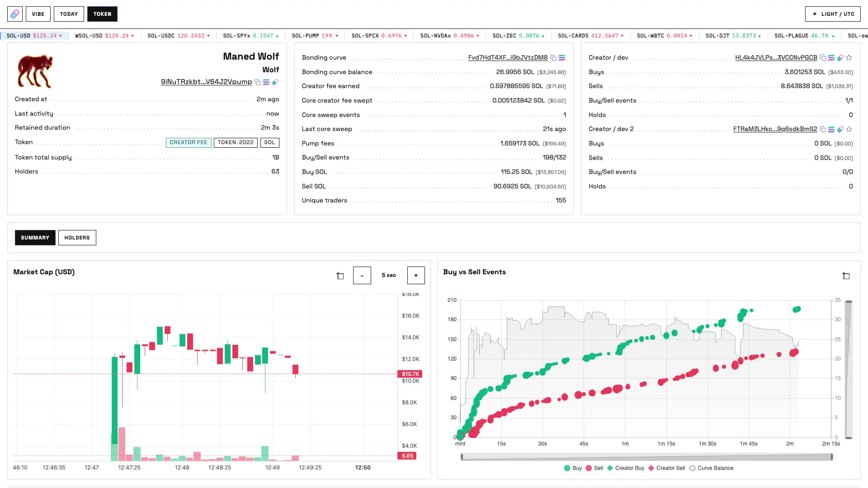Star the Creator / dev wallet
Image resolution: width=868 pixels, height=488 pixels.
[849, 58]
